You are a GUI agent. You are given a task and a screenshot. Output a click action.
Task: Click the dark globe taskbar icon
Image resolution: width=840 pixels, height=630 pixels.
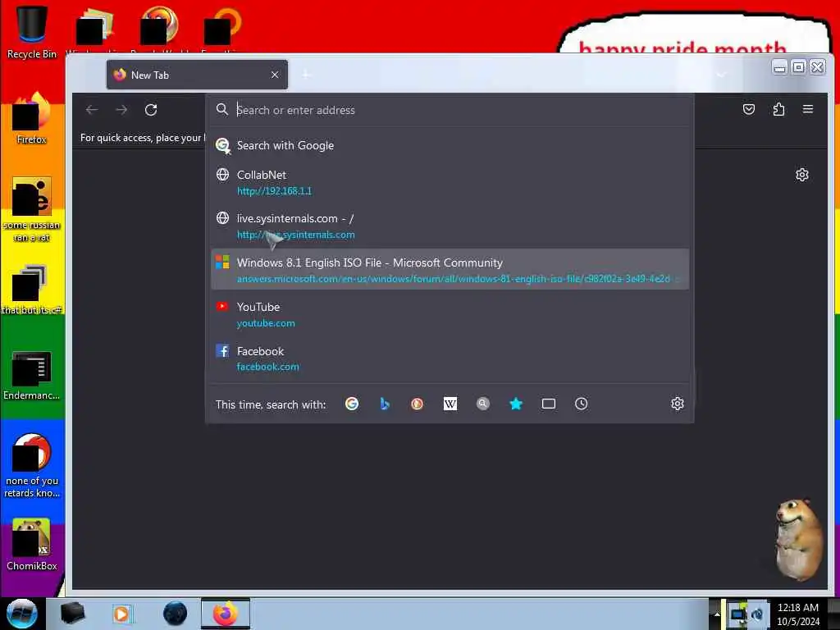[175, 614]
